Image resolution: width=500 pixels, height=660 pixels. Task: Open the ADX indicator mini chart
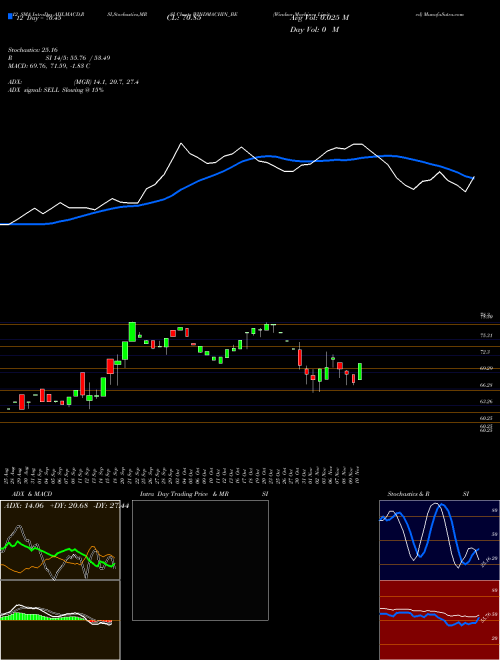pos(60,540)
